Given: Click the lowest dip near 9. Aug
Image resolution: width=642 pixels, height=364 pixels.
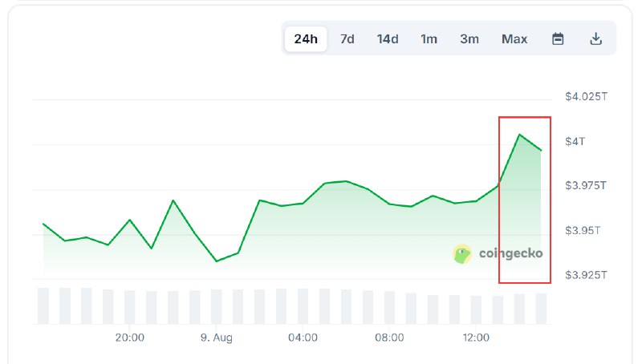Looking at the screenshot, I should [x=217, y=261].
